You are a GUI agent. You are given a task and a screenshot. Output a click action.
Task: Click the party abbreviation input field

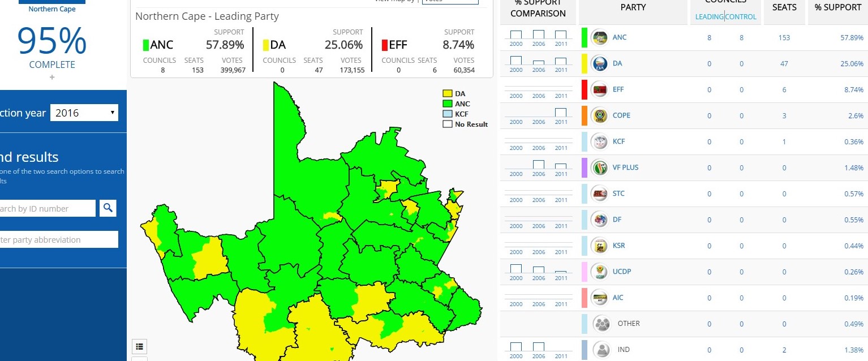[57, 239]
